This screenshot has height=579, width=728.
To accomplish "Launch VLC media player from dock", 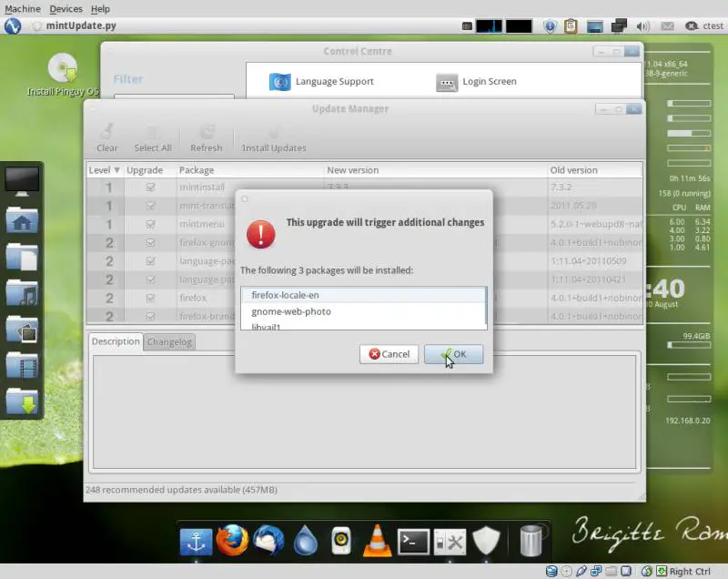I will pos(377,541).
